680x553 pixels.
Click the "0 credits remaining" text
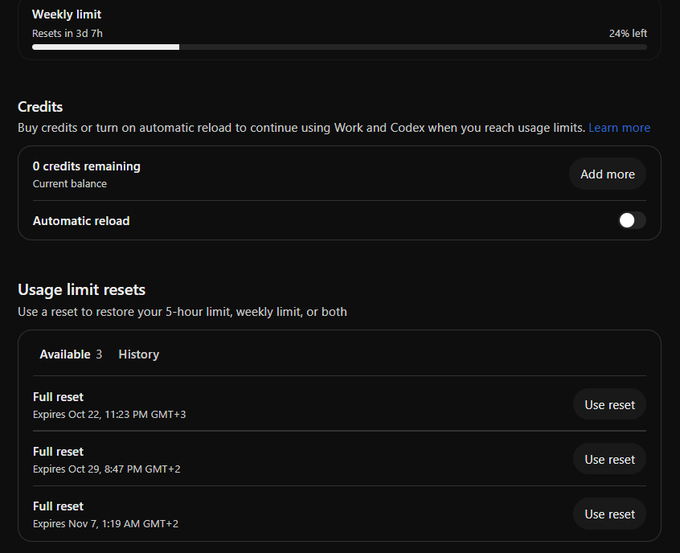(x=86, y=166)
